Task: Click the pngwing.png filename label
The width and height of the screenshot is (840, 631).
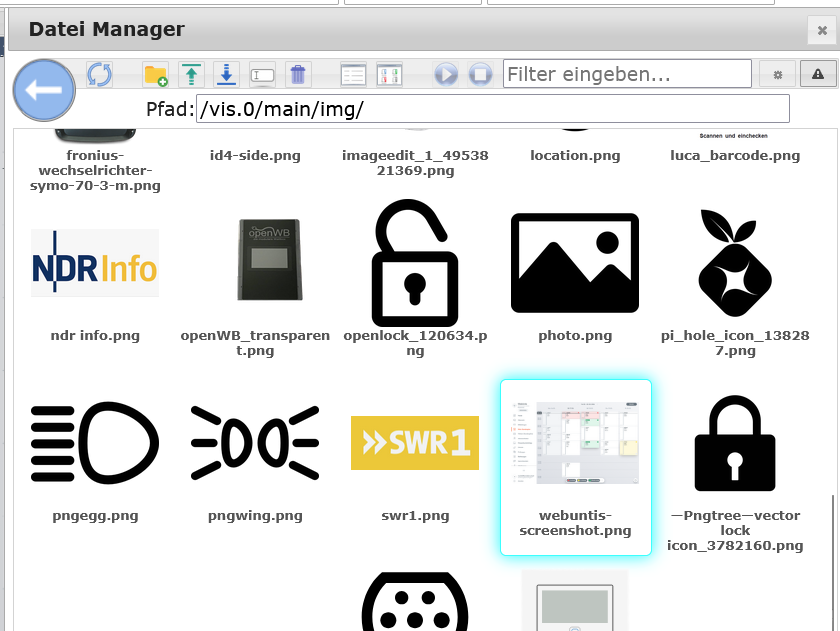Action: [255, 515]
